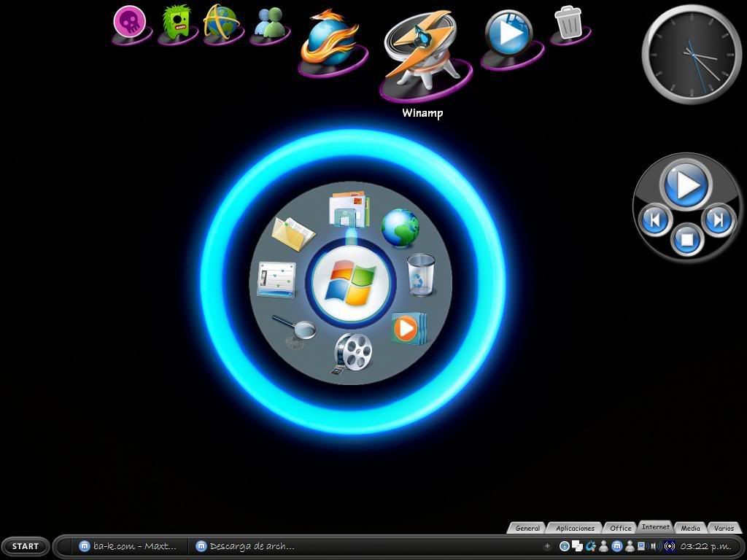Click the START button
747x560 pixels.
(26, 546)
